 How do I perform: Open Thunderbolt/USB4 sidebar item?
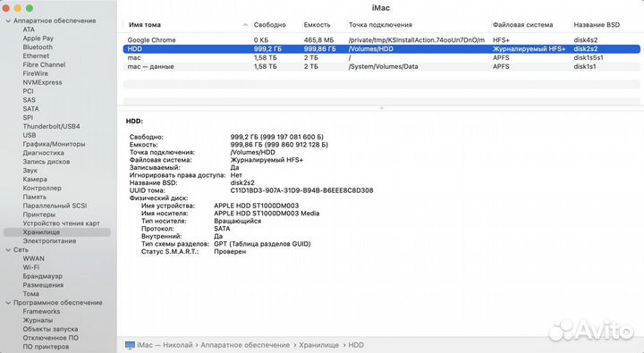pyautogui.click(x=51, y=126)
